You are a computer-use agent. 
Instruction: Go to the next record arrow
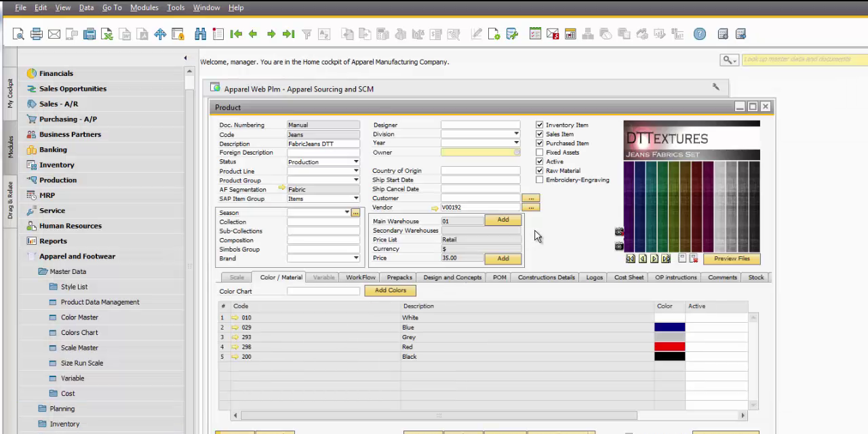271,34
